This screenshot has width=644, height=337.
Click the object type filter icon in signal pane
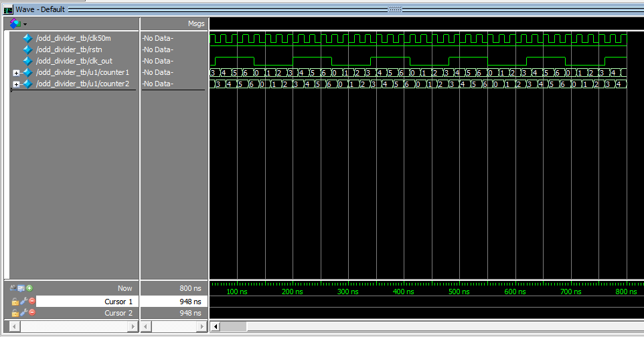[x=15, y=23]
